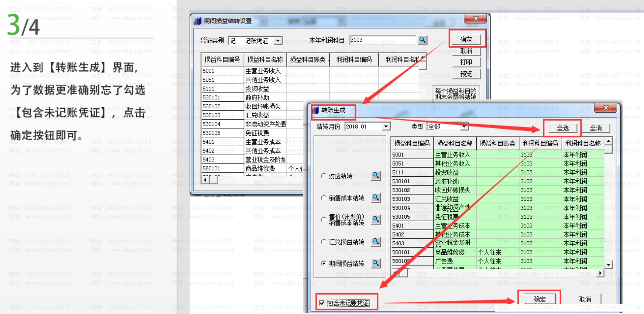Open the 结转月份 dropdown showing 2018.01

click(x=386, y=126)
